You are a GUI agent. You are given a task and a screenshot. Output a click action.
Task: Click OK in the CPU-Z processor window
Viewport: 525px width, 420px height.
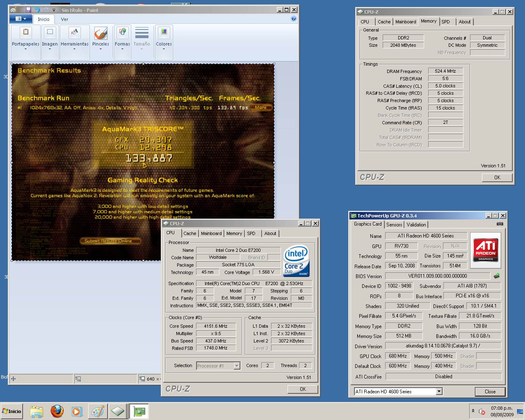[303, 389]
